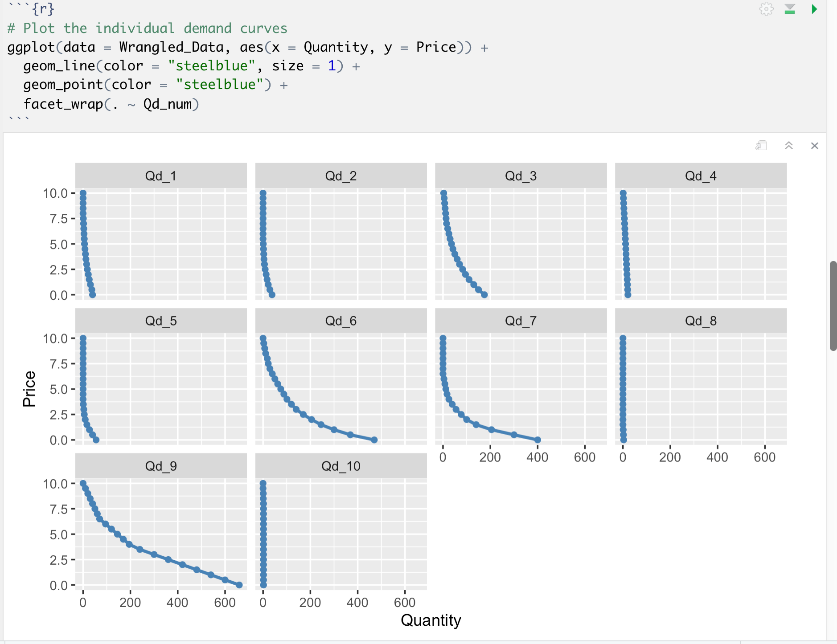Click the Wrangled_Data argument in code
This screenshot has height=644, width=837.
pos(171,47)
